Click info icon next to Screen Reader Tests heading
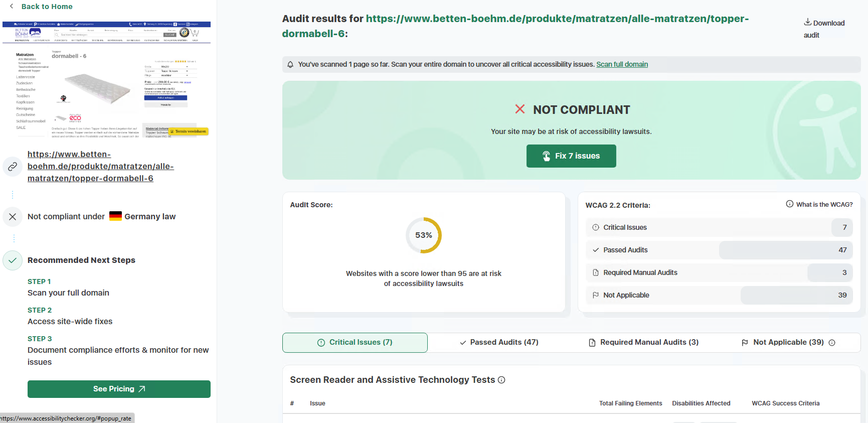This screenshot has height=423, width=868. (501, 380)
